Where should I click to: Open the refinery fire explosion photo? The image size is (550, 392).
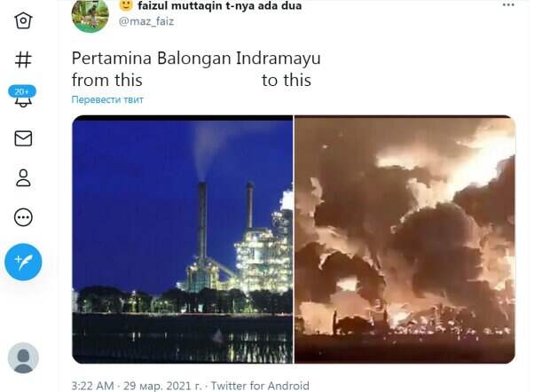pyautogui.click(x=405, y=239)
